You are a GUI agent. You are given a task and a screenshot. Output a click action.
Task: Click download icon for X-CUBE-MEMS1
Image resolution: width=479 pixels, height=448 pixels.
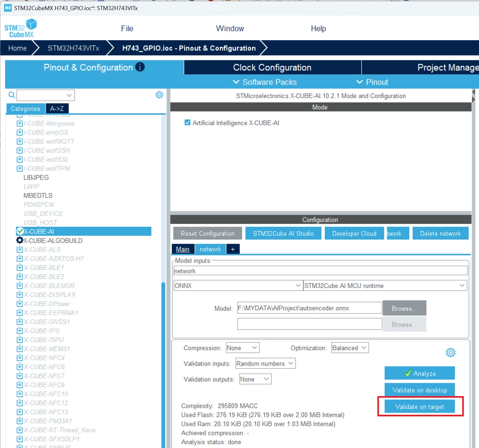pos(20,348)
